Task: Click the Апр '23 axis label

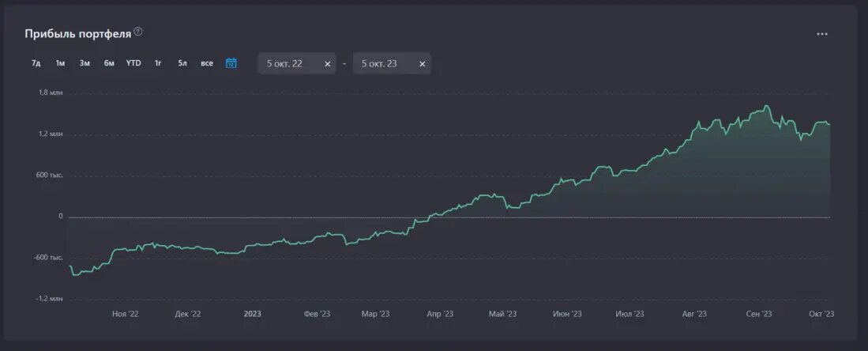Action: click(x=440, y=314)
